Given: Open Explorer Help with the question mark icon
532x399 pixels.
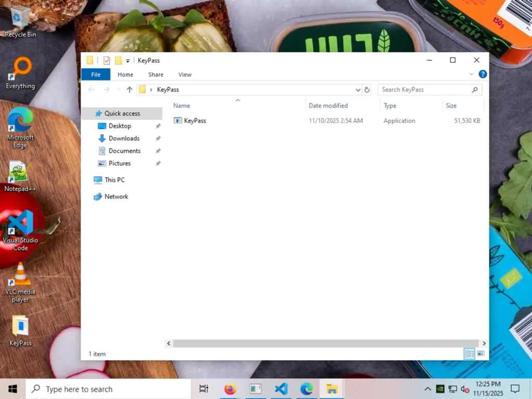Looking at the screenshot, I should point(483,74).
